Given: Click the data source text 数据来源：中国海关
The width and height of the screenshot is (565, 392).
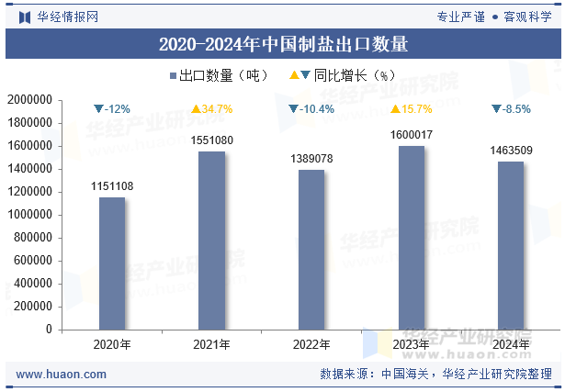Looking at the screenshot, I should click(374, 374).
